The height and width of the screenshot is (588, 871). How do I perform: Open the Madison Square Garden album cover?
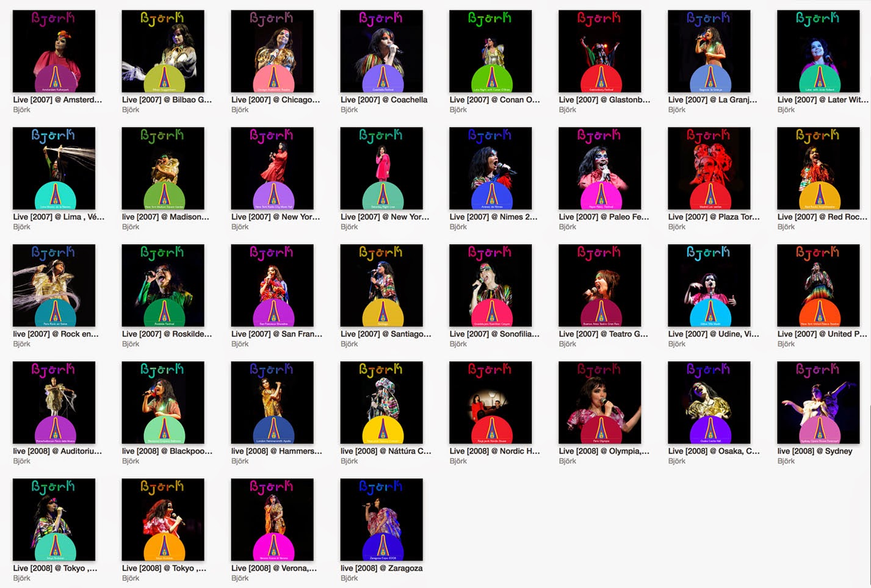(x=163, y=168)
